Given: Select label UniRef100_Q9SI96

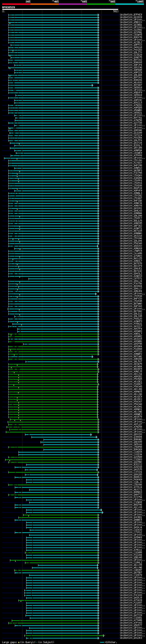Looking at the screenshot, I should tap(131, 67).
